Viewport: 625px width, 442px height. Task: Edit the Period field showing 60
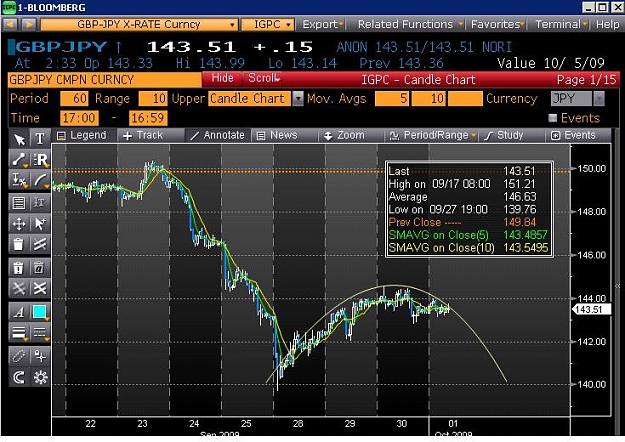[75, 98]
